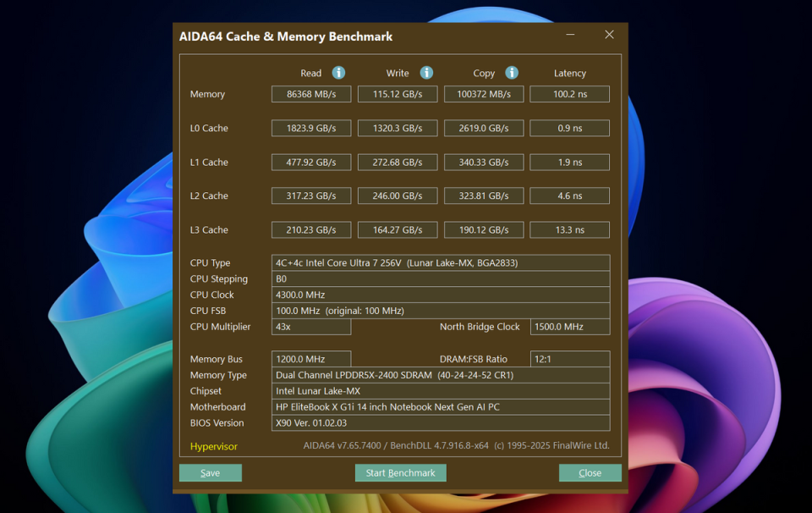Viewport: 812px width, 513px height.
Task: Click Memory Type LPDDR5X-2400 field
Action: 441,375
